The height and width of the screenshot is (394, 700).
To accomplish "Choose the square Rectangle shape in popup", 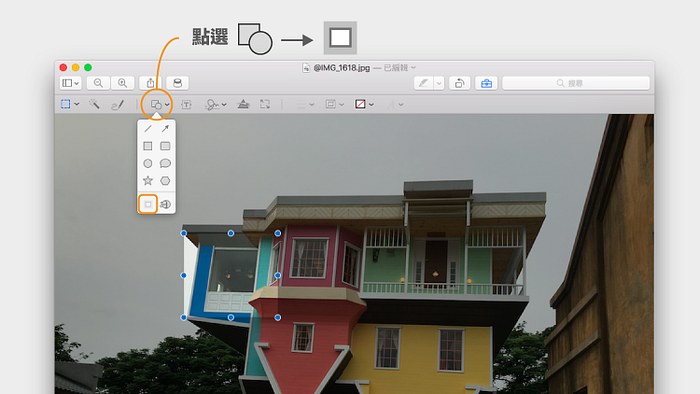I will (x=148, y=146).
